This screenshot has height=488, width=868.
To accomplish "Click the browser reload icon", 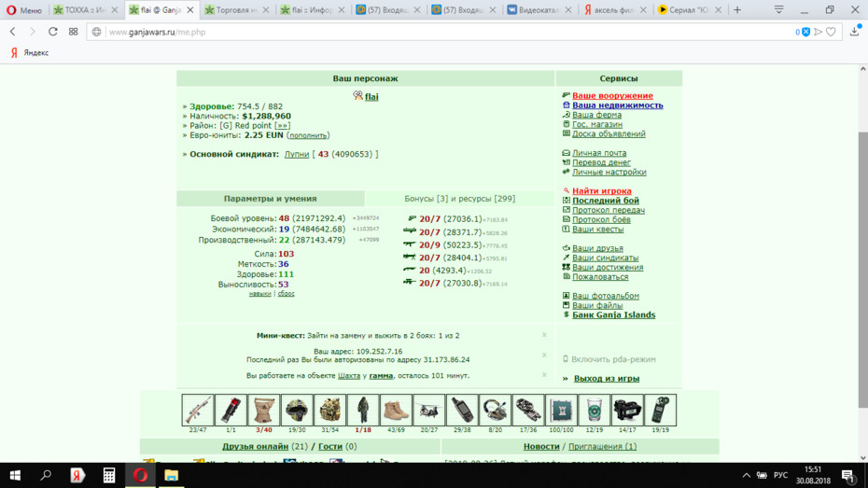I will point(52,32).
